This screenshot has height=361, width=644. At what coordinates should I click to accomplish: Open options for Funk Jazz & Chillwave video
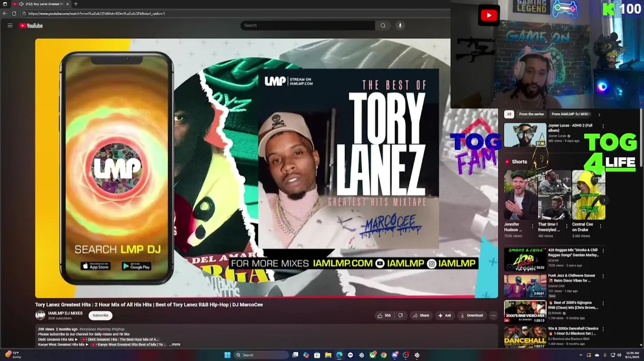(x=603, y=276)
